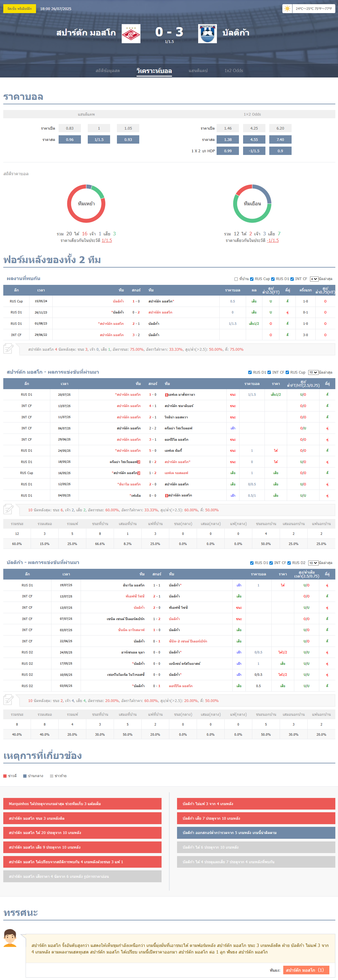Select the วิเคราะห์บอล tab
Image resolution: width=338 pixels, height=980 pixels.
click(154, 71)
